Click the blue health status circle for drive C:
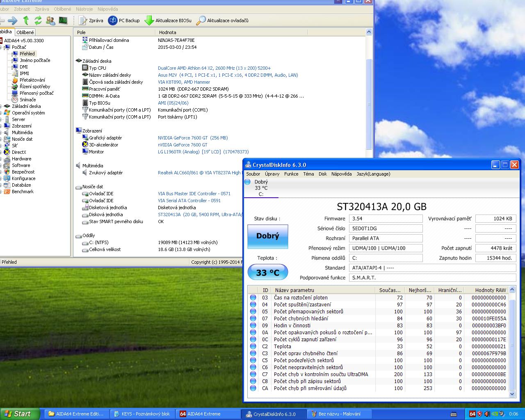This screenshot has width=525, height=420. (x=248, y=182)
